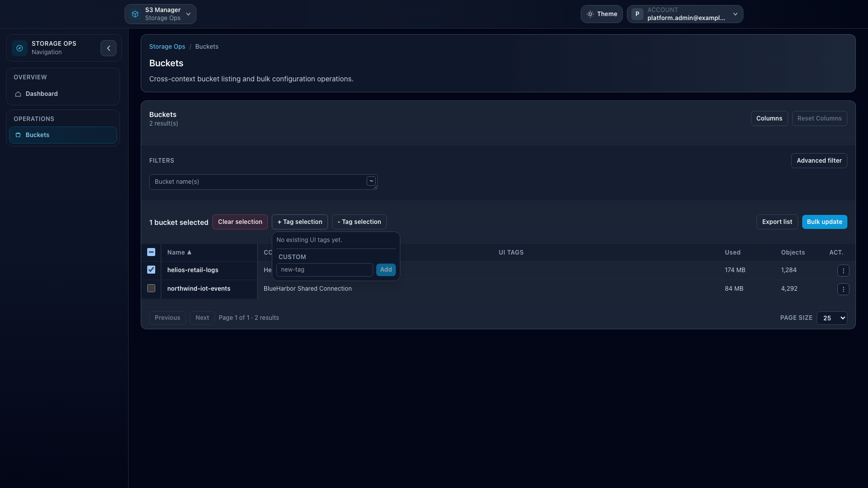Click the sun icon on the Theme button
Image resolution: width=868 pixels, height=488 pixels.
tap(590, 14)
